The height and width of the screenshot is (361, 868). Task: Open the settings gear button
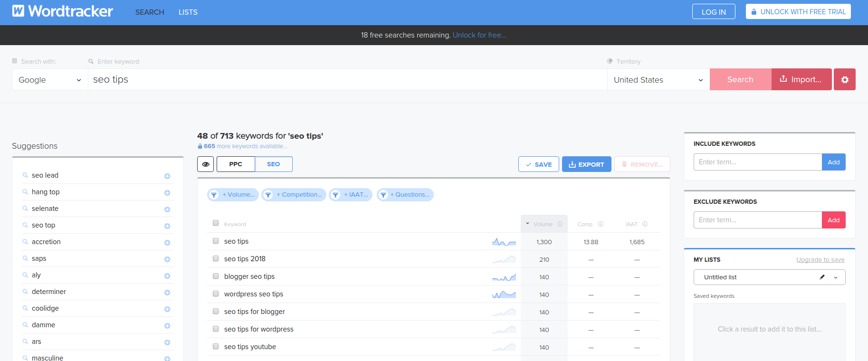845,79
